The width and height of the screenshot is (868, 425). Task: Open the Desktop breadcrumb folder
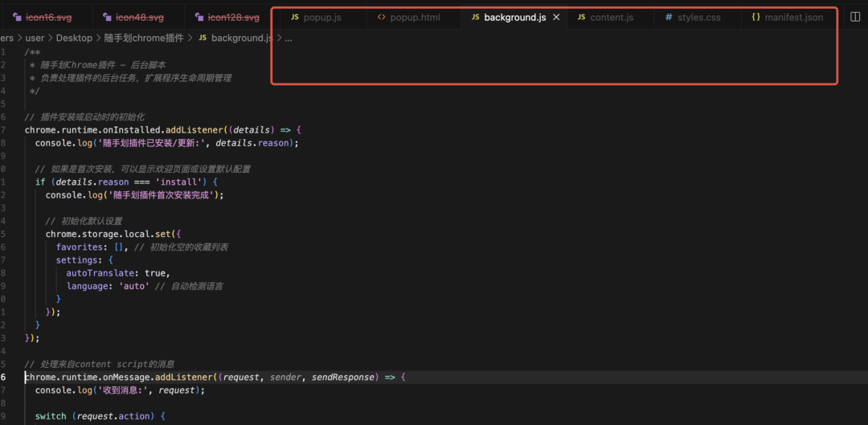click(x=74, y=38)
